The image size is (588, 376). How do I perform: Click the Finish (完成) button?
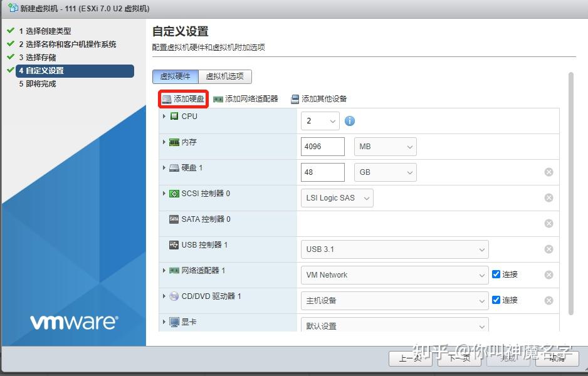click(508, 358)
